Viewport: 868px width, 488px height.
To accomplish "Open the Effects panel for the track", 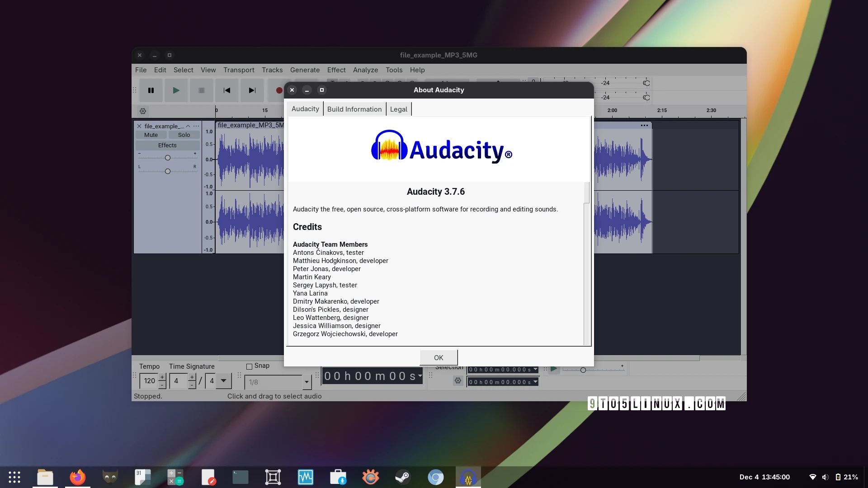I will 167,145.
